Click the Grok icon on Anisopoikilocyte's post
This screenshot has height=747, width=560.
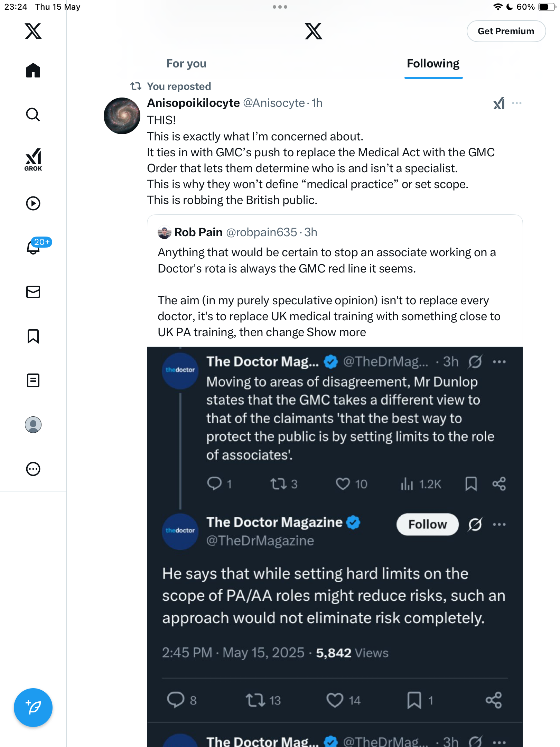(499, 103)
